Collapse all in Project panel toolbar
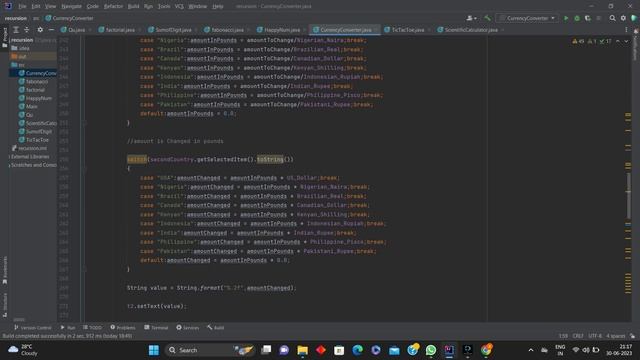This screenshot has width=640, height=360. pyautogui.click(x=27, y=30)
